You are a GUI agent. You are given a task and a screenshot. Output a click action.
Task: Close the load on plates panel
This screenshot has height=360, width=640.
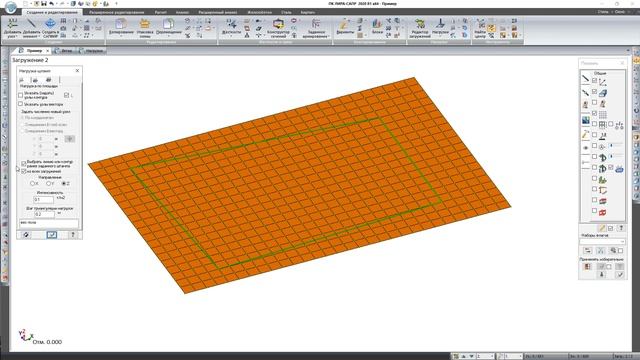(77, 71)
